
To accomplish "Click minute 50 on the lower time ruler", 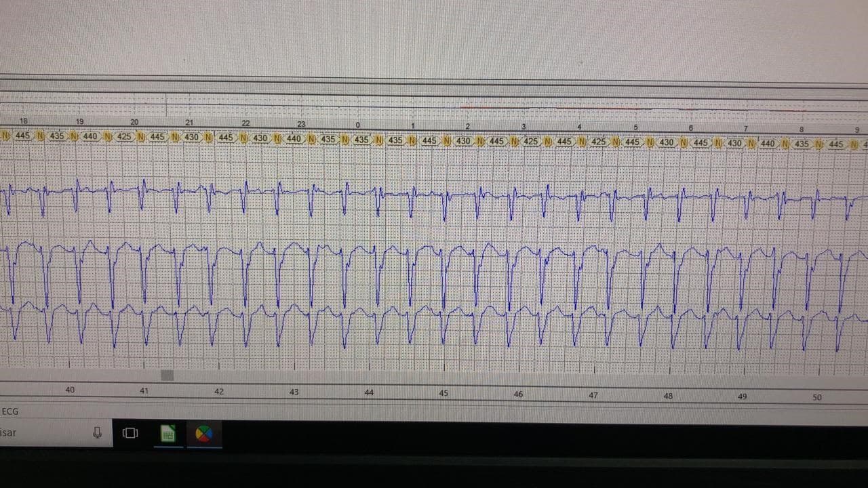I will pyautogui.click(x=817, y=397).
